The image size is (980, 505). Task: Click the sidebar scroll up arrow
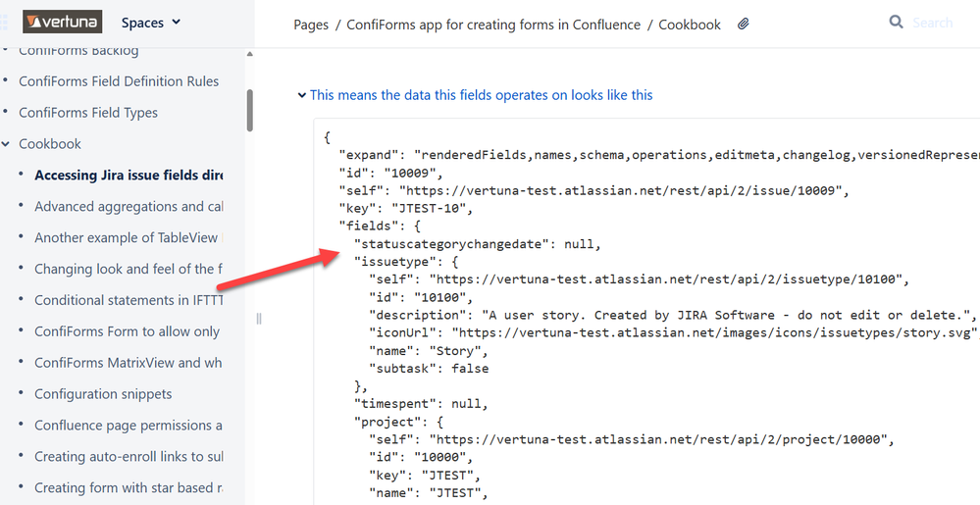click(250, 54)
